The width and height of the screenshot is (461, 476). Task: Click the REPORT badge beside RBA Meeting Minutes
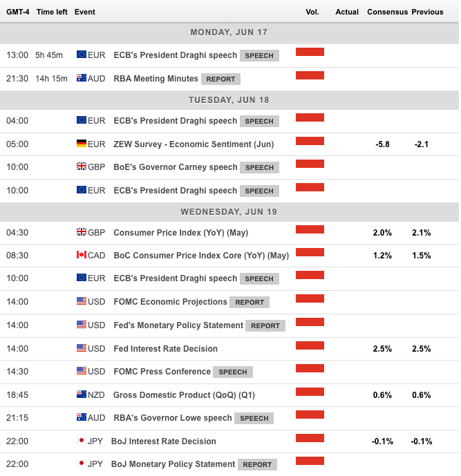[220, 79]
